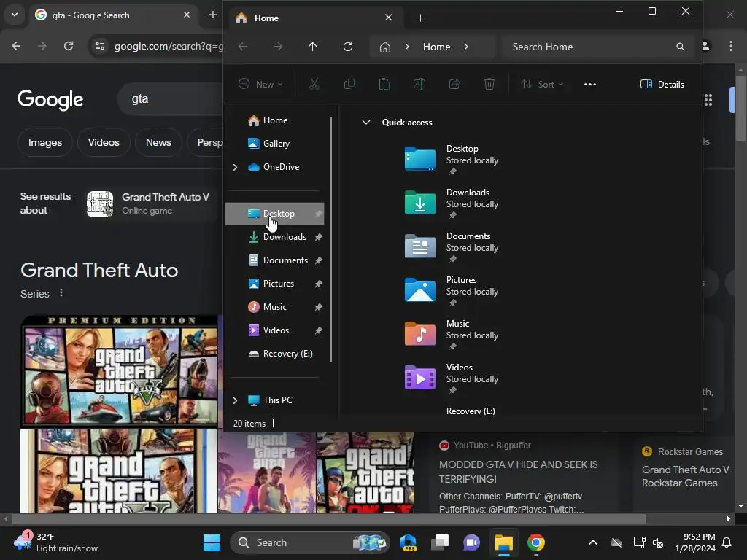The height and width of the screenshot is (560, 747).
Task: Open the Chat app icon on the taskbar
Action: coord(472,542)
